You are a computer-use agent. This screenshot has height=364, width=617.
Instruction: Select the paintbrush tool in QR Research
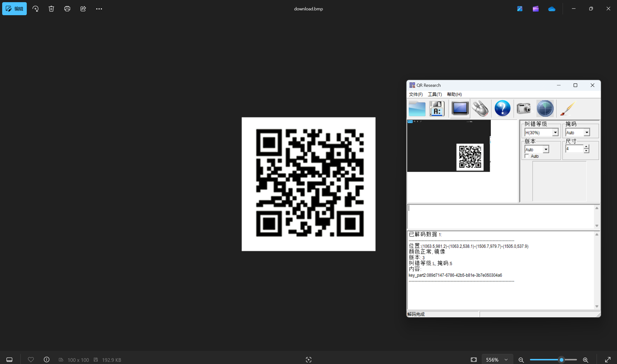click(x=568, y=108)
